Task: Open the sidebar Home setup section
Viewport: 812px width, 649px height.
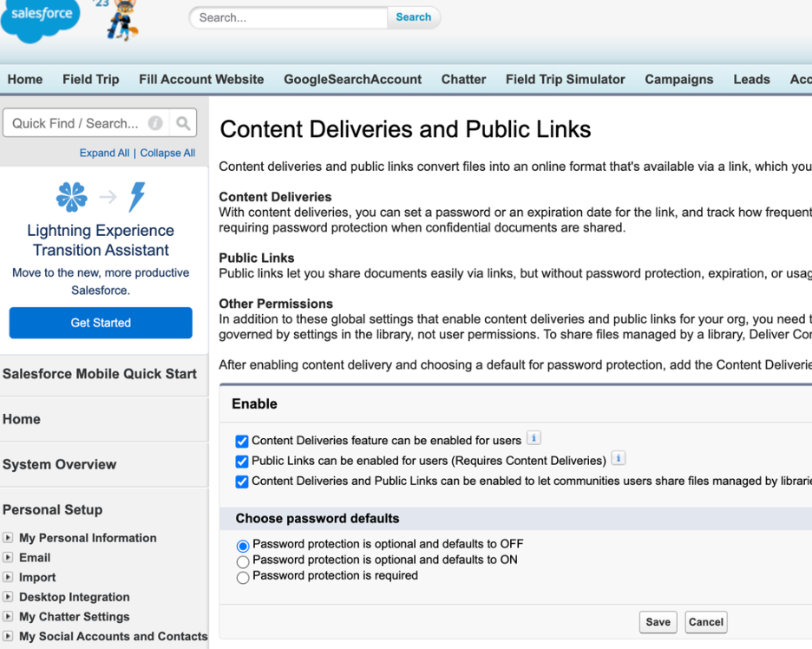Action: click(21, 419)
